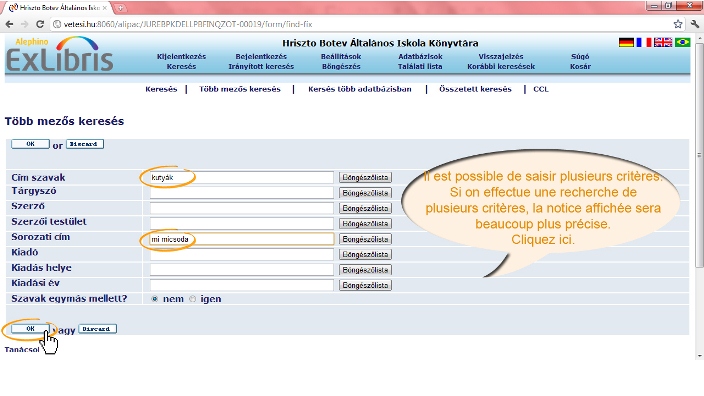This screenshot has height=396, width=704.
Task: Select the 'igen' radio option
Action: tap(193, 299)
